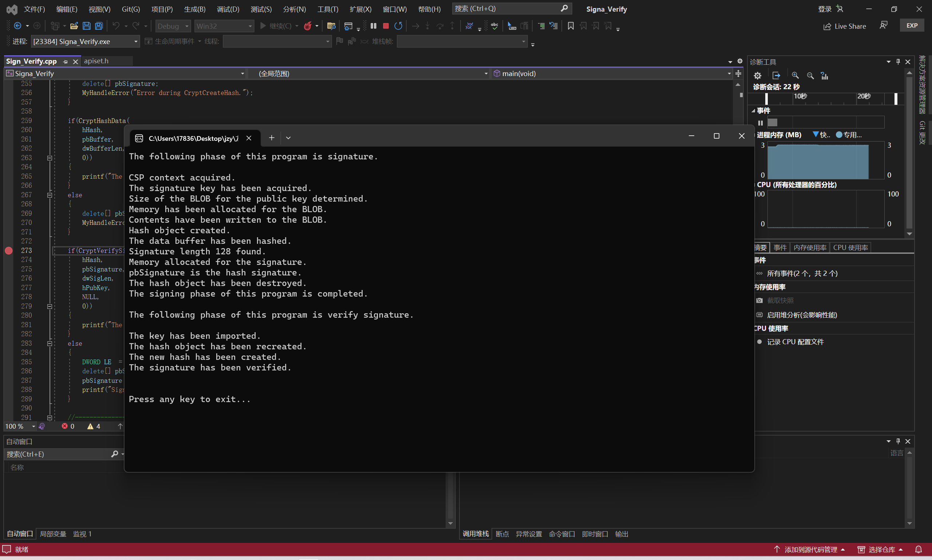Expand the 100 % zoom level dropdown
932x560 pixels.
(x=33, y=426)
